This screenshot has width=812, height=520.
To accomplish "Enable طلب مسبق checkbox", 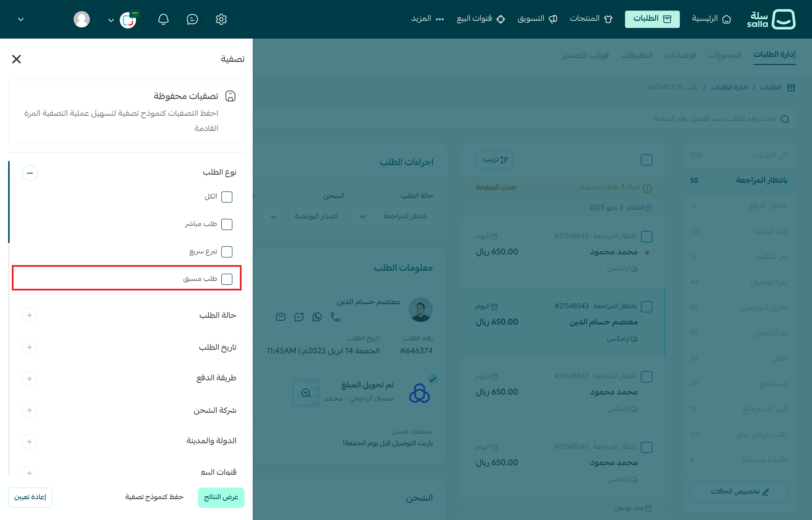I will coord(227,279).
